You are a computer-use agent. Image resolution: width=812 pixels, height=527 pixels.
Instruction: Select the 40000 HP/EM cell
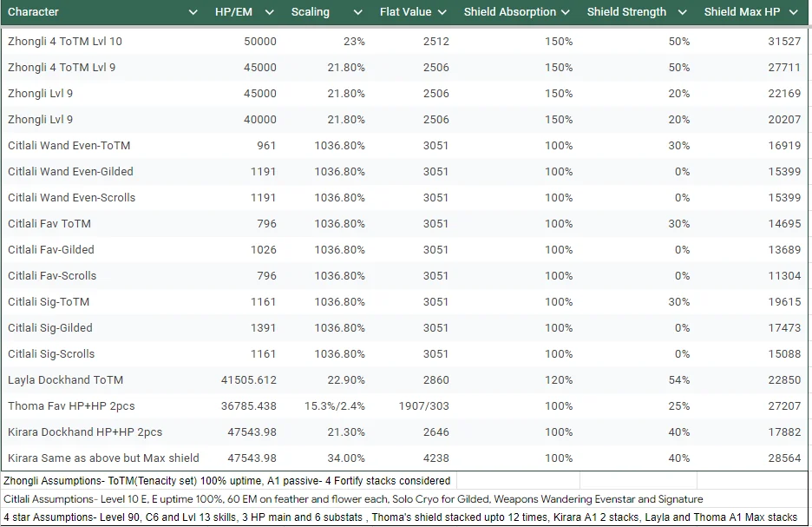pyautogui.click(x=260, y=119)
